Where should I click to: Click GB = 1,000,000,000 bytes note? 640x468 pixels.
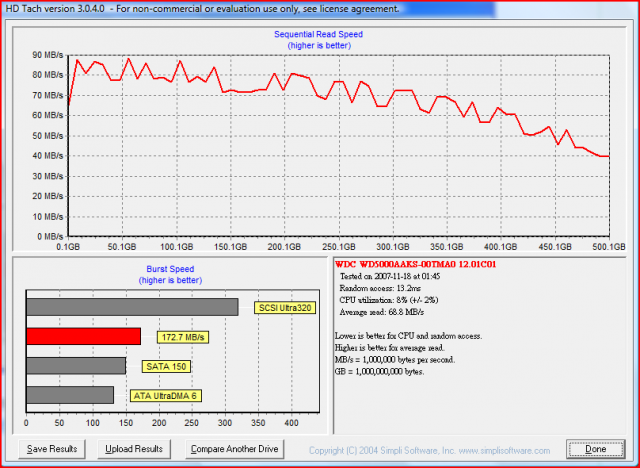(x=380, y=372)
